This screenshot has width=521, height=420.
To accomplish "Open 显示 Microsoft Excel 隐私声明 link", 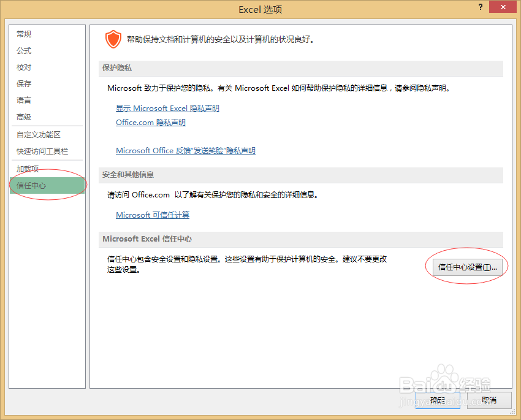I will click(167, 109).
